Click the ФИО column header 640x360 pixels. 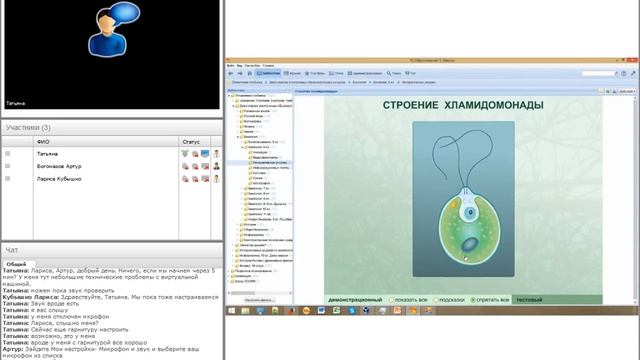pyautogui.click(x=106, y=142)
